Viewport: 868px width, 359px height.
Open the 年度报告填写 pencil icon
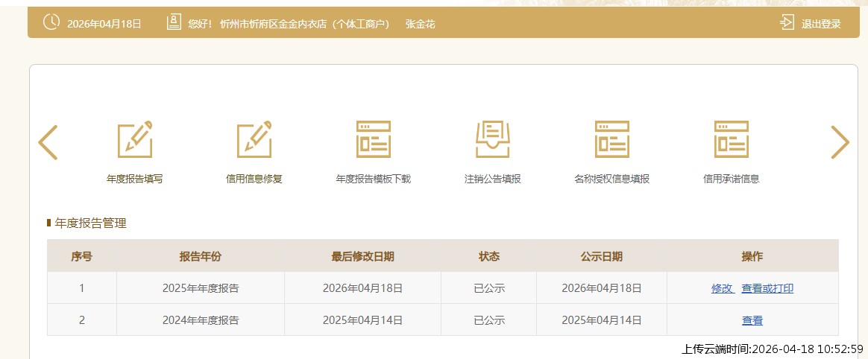coord(134,139)
